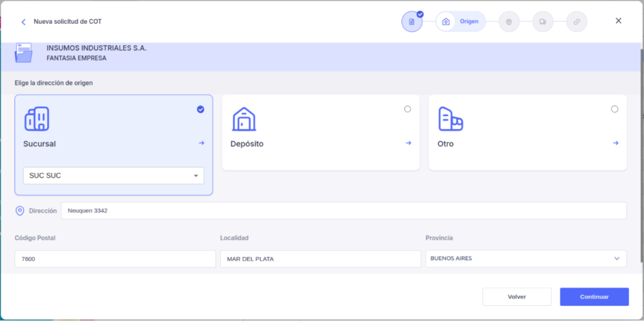Click the Sucursal building icon
This screenshot has width=644, height=321.
pos(36,119)
